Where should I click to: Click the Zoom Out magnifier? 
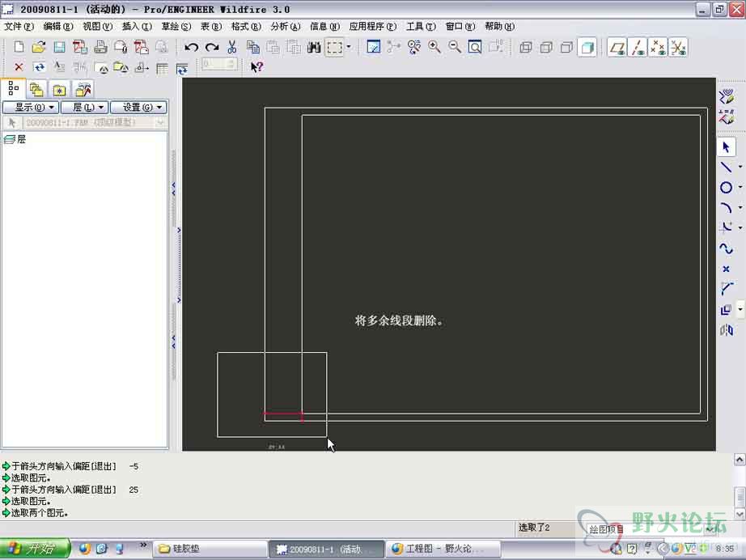(x=455, y=47)
